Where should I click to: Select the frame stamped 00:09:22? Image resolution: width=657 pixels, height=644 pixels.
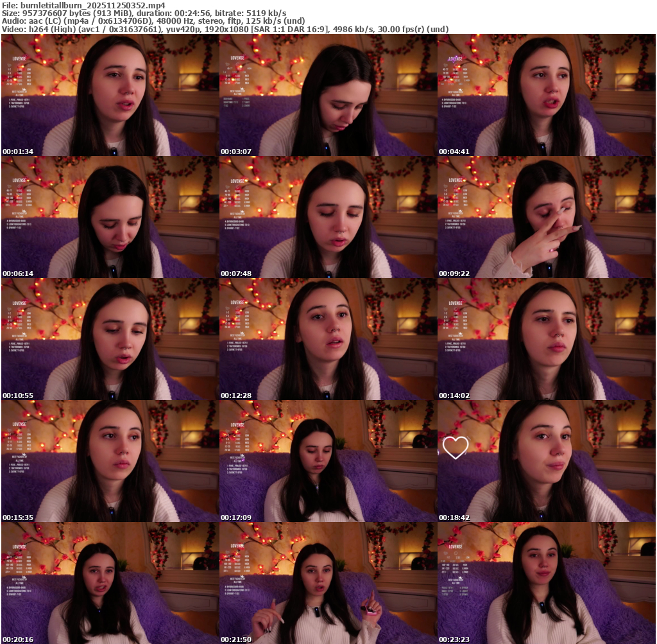click(x=547, y=217)
